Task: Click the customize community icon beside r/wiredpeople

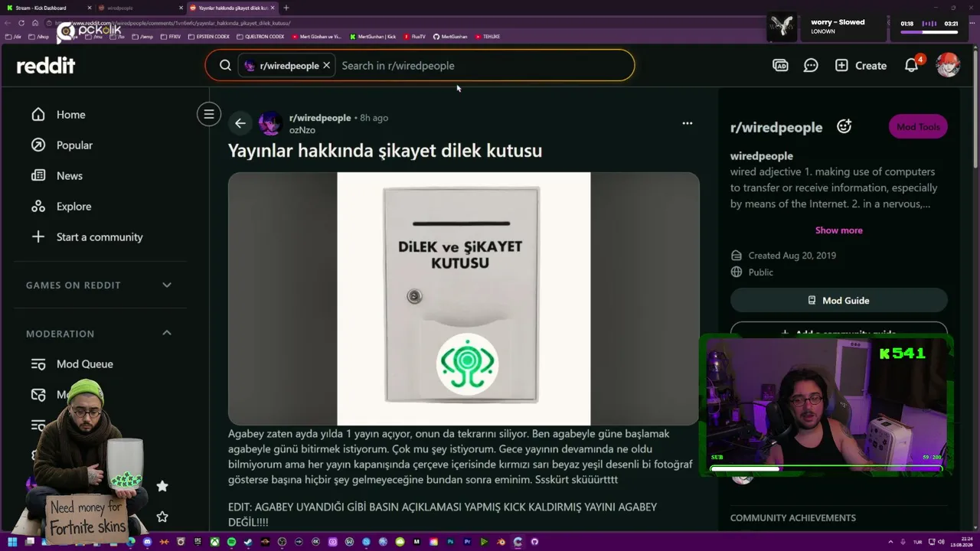Action: (x=844, y=126)
